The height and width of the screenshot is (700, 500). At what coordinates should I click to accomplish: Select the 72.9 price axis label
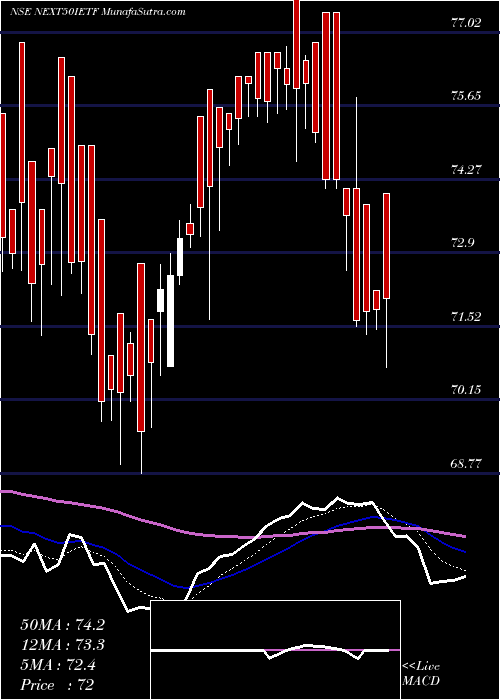(464, 243)
